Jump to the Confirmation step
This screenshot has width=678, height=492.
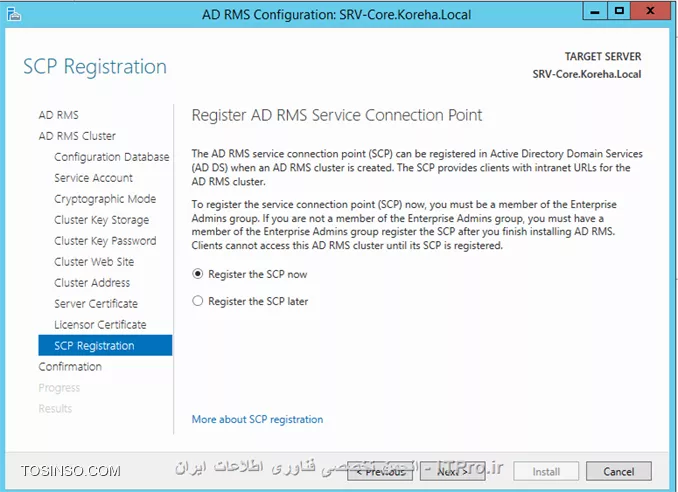click(70, 367)
